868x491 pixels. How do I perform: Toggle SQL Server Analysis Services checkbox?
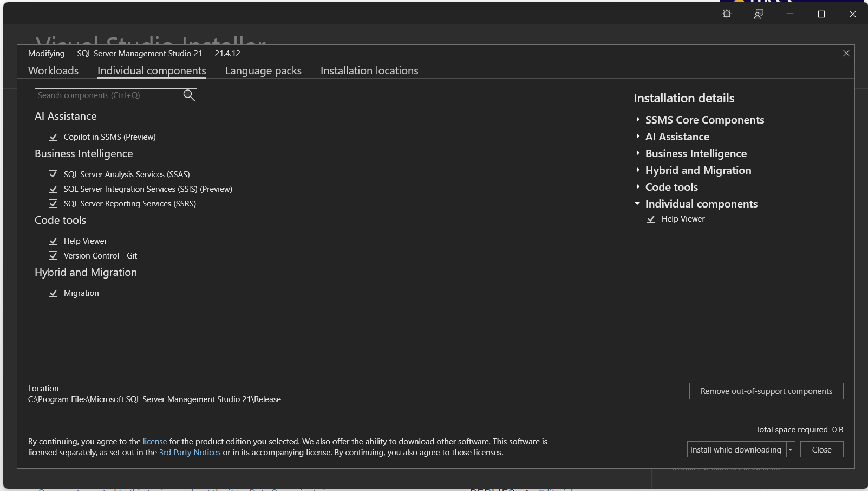53,175
